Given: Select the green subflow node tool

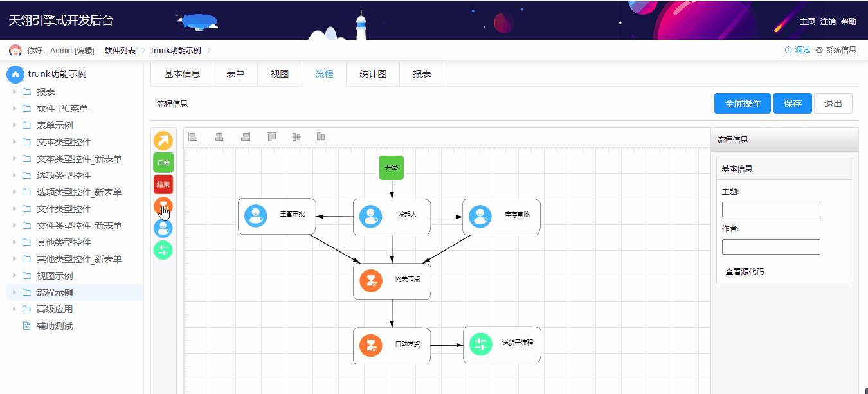Looking at the screenshot, I should coord(163,250).
